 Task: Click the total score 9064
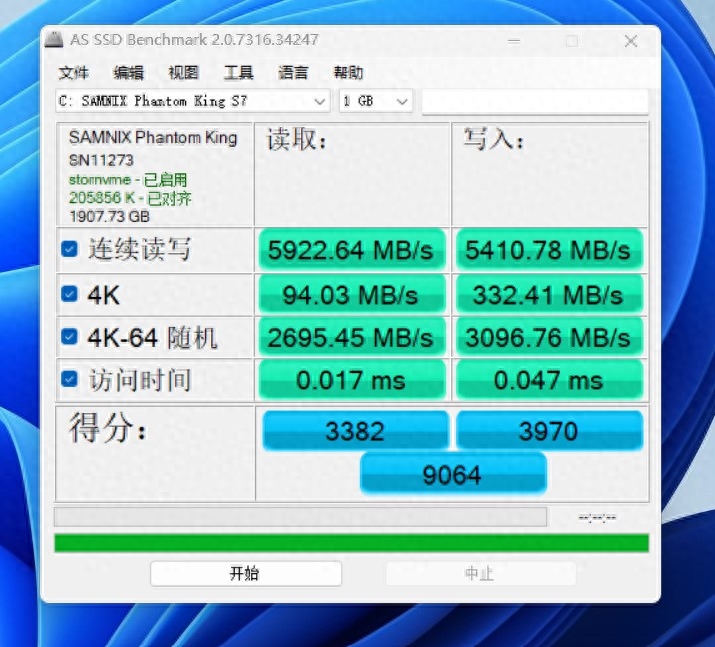tap(453, 474)
